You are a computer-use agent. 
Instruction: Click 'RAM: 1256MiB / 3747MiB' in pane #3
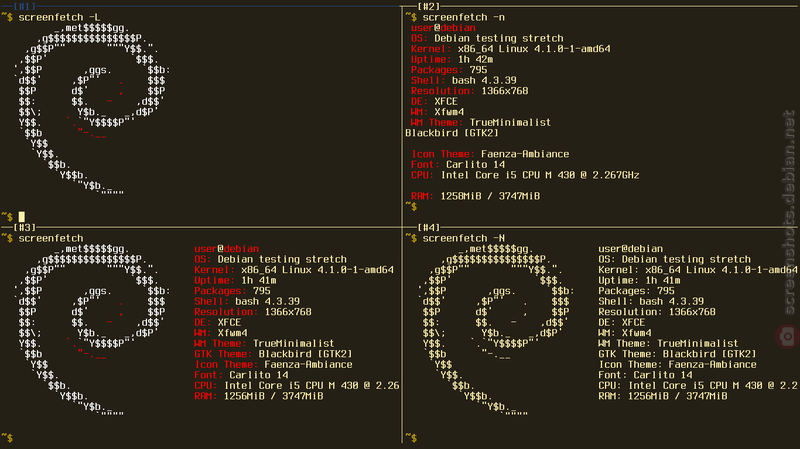(259, 396)
